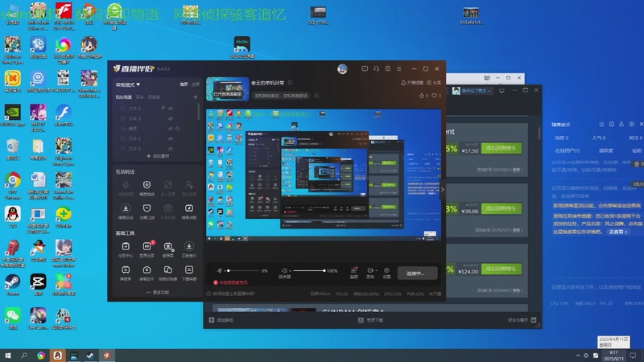Toggle the pin icon on 文本 8 source
644x362 pixels.
(x=163, y=109)
